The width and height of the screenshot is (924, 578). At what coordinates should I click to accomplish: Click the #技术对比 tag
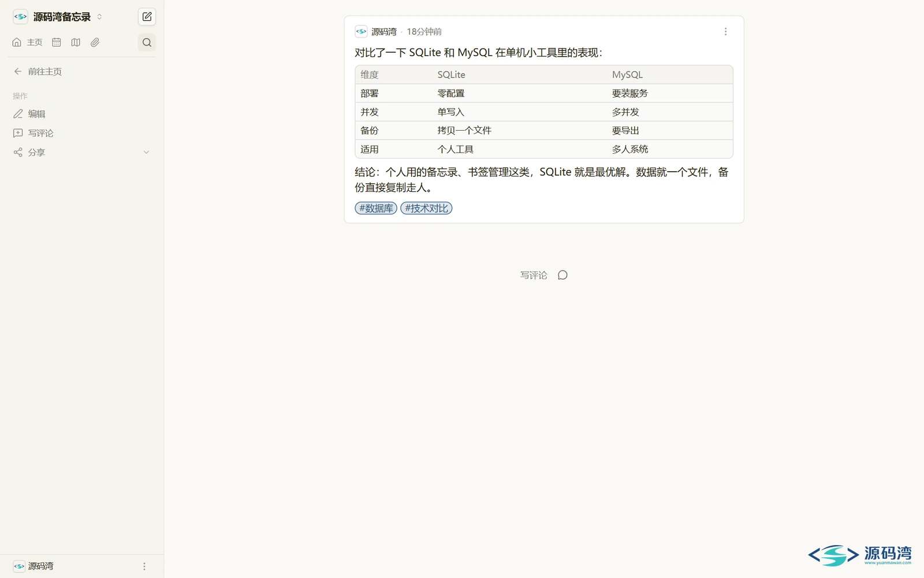426,208
